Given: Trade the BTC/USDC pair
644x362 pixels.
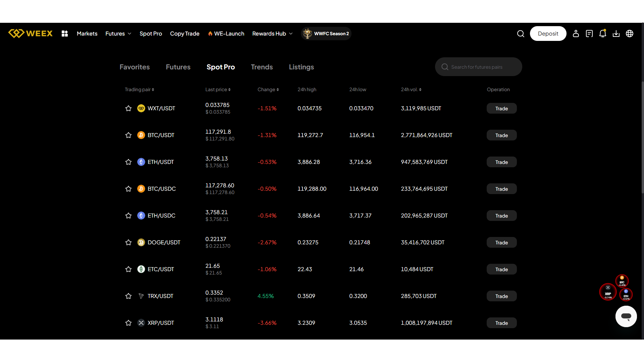Looking at the screenshot, I should click(501, 189).
